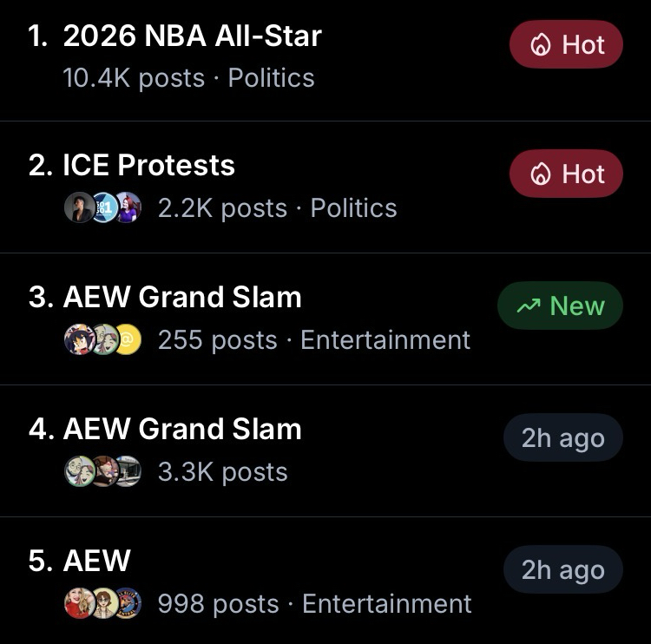This screenshot has height=644, width=651.
Task: Tap the avatar cluster beside 3.3K posts
Action: pyautogui.click(x=102, y=471)
